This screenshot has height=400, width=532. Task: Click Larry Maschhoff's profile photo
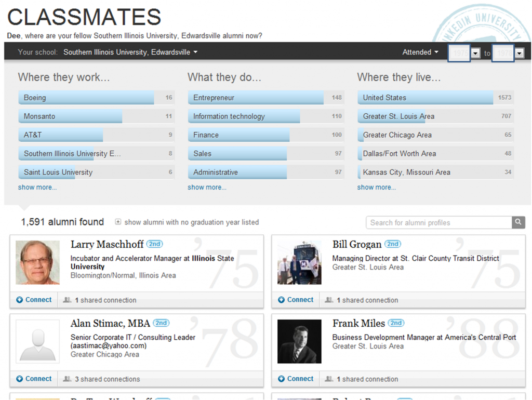click(37, 262)
